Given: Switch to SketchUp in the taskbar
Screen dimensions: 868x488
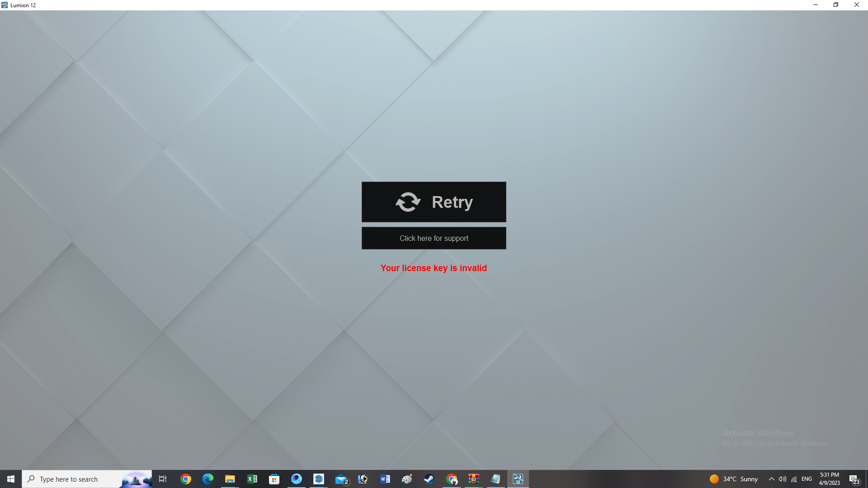Looking at the screenshot, I should pos(319,479).
